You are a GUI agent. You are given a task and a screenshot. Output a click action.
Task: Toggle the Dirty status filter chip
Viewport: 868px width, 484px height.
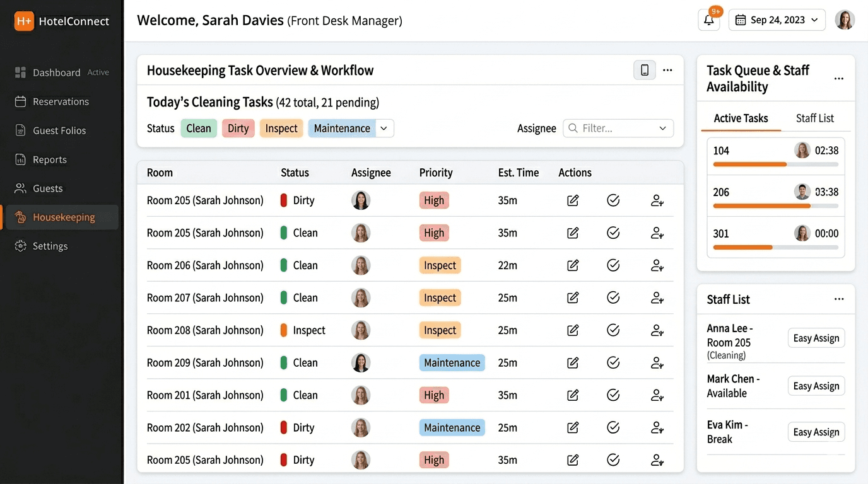238,129
